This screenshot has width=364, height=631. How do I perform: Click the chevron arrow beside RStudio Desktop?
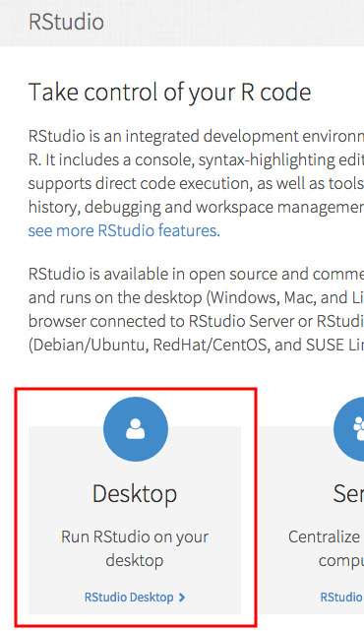click(x=182, y=598)
